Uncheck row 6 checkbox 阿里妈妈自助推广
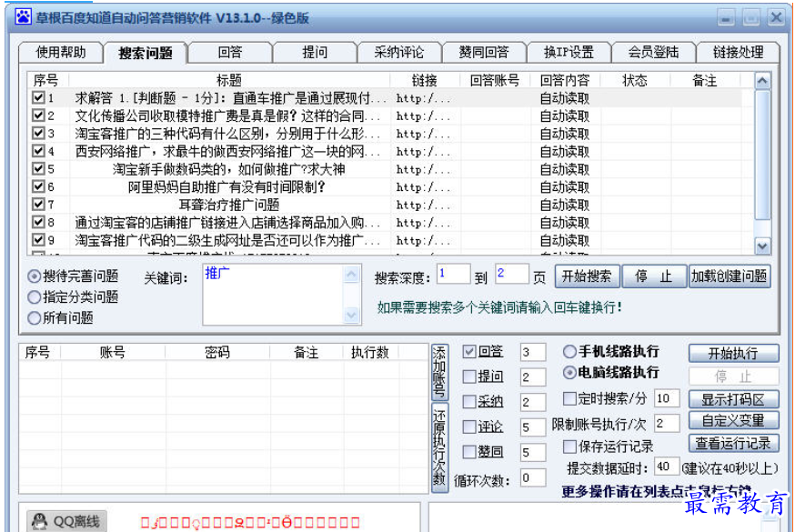 click(38, 186)
